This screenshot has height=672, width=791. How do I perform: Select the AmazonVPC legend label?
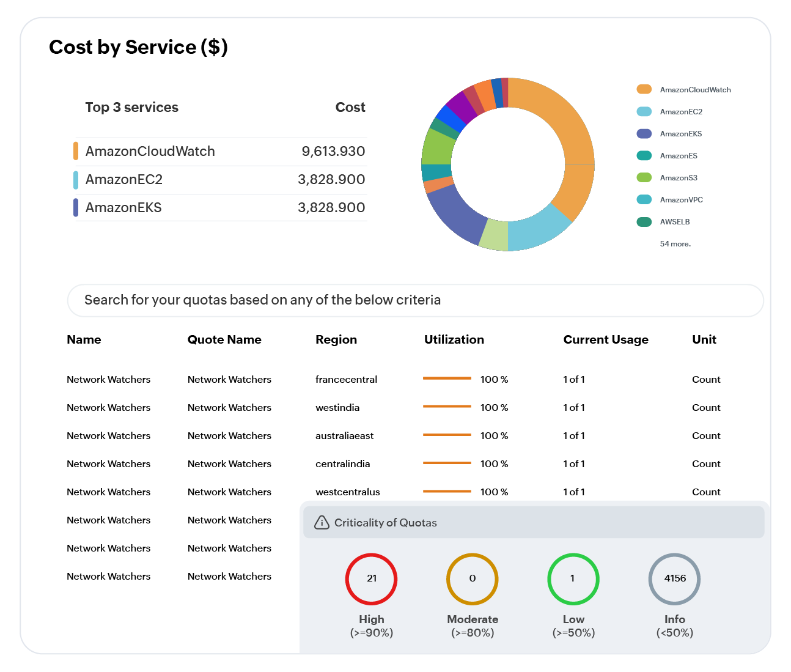tap(682, 199)
